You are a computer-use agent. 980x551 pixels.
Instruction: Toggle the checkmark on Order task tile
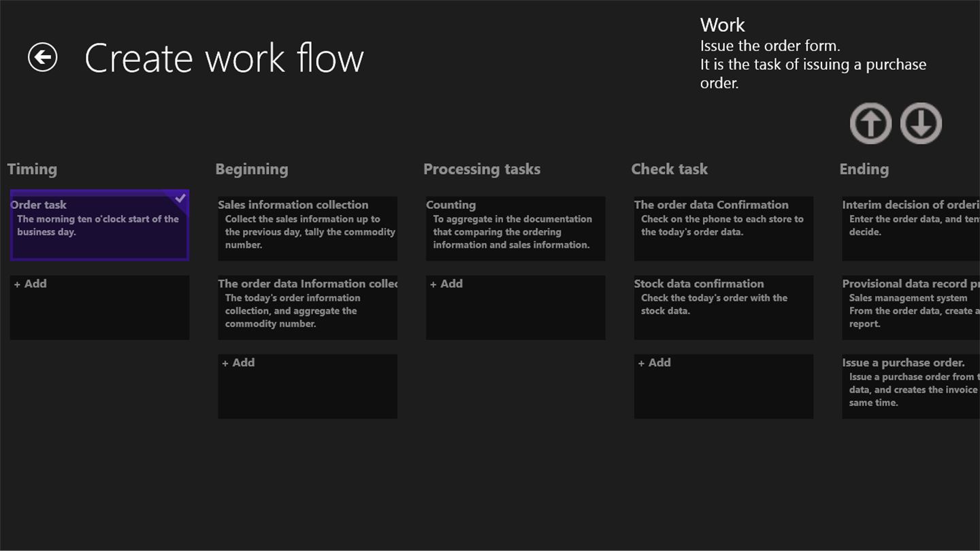[180, 199]
